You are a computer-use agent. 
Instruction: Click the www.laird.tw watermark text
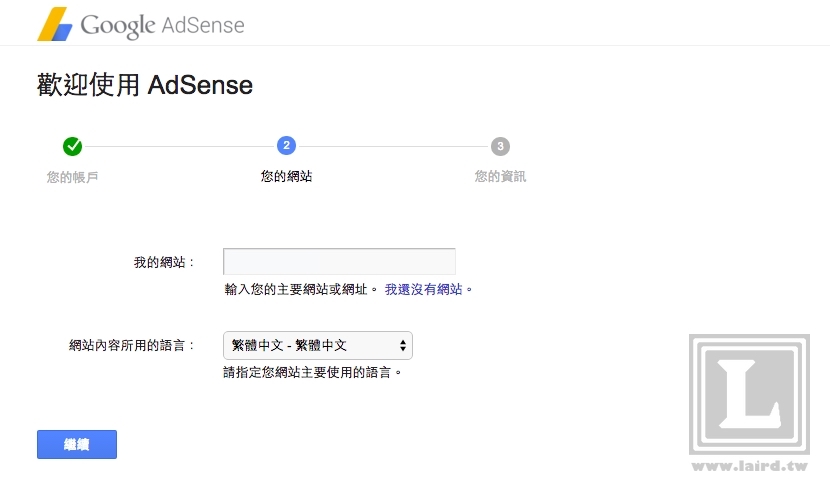(748, 467)
